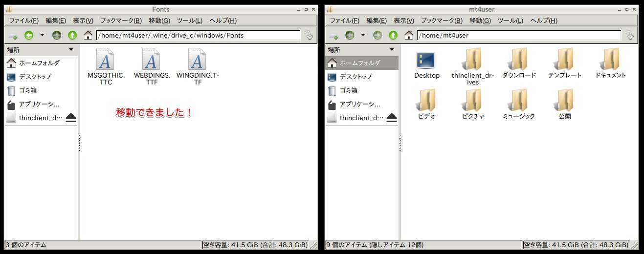Open 表示 menu in Fonts window
This screenshot has width=644, height=254.
tap(83, 21)
